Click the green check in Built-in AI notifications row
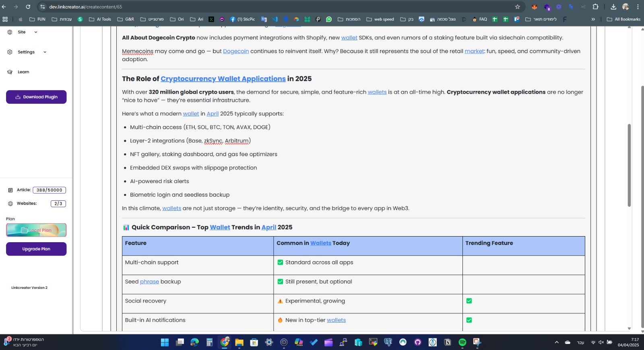644x350 pixels. pos(469,320)
